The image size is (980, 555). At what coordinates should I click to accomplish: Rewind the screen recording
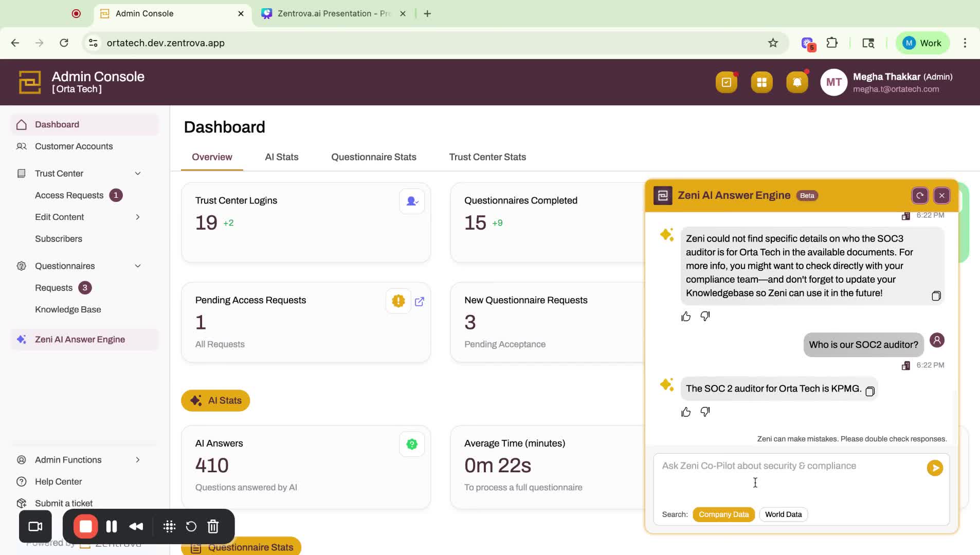point(136,526)
